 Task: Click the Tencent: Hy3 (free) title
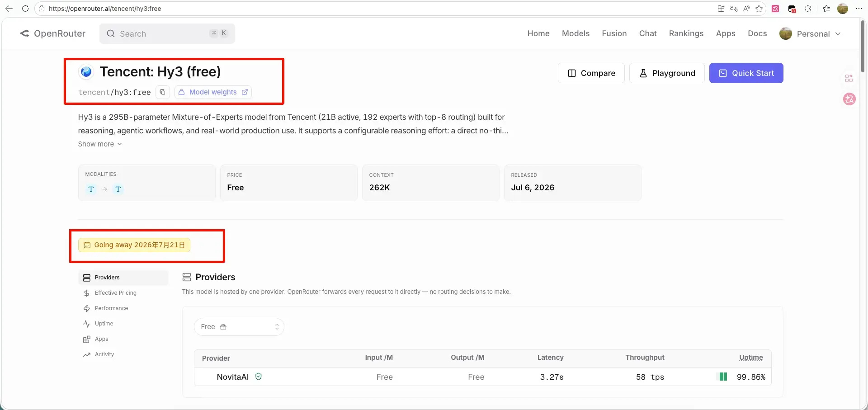tap(160, 71)
